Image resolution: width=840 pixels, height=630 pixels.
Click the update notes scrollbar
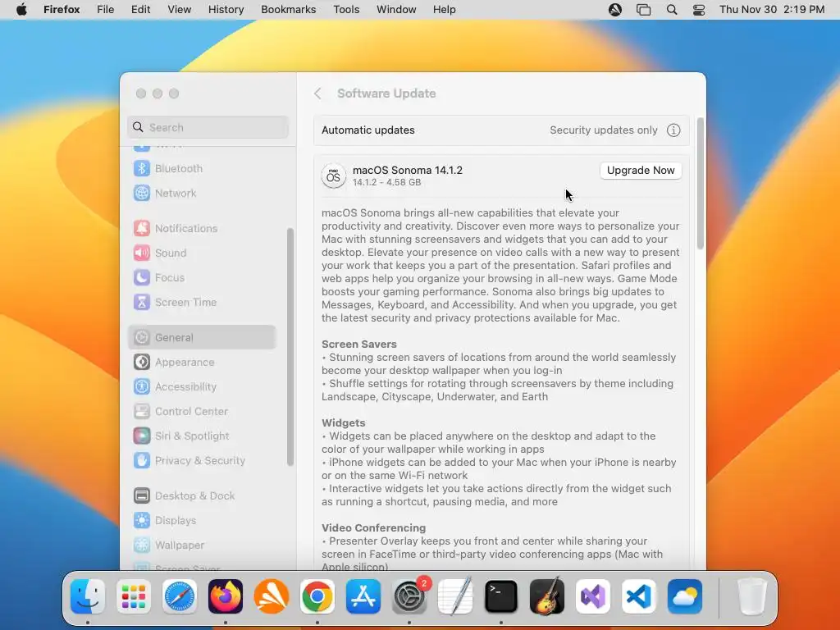[x=701, y=184]
